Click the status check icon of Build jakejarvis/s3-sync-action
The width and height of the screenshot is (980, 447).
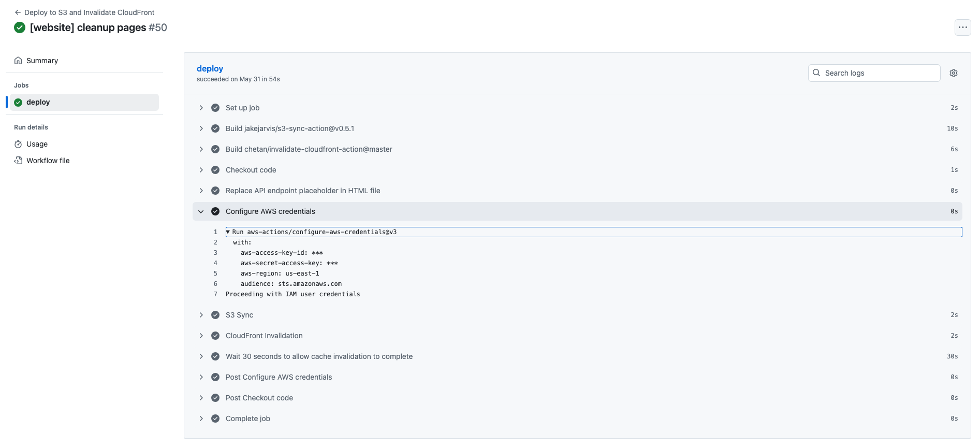[x=215, y=128]
